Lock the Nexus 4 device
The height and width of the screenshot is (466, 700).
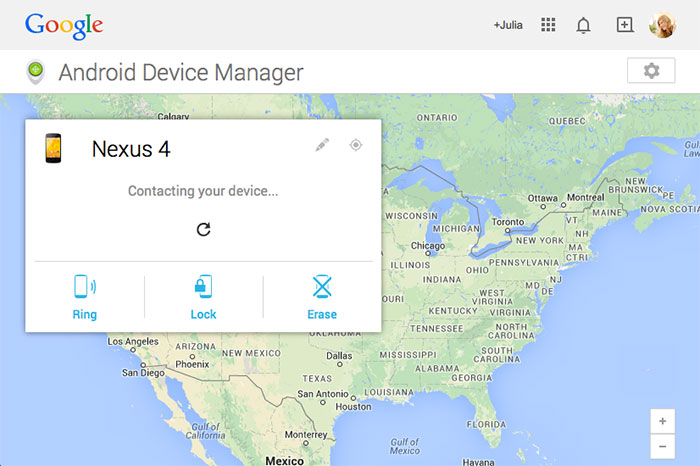(x=204, y=297)
